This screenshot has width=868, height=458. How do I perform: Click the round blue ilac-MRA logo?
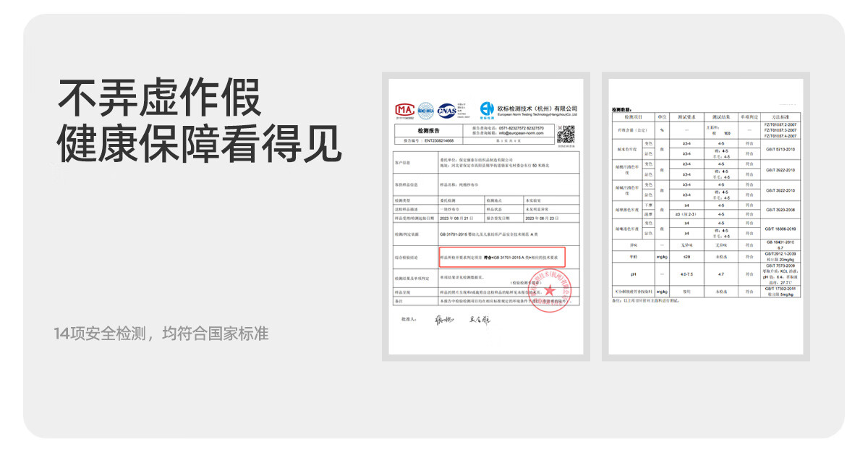coord(425,111)
